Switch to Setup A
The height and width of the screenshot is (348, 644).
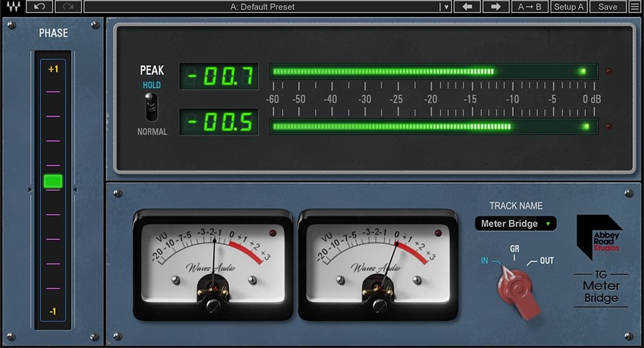pos(569,6)
